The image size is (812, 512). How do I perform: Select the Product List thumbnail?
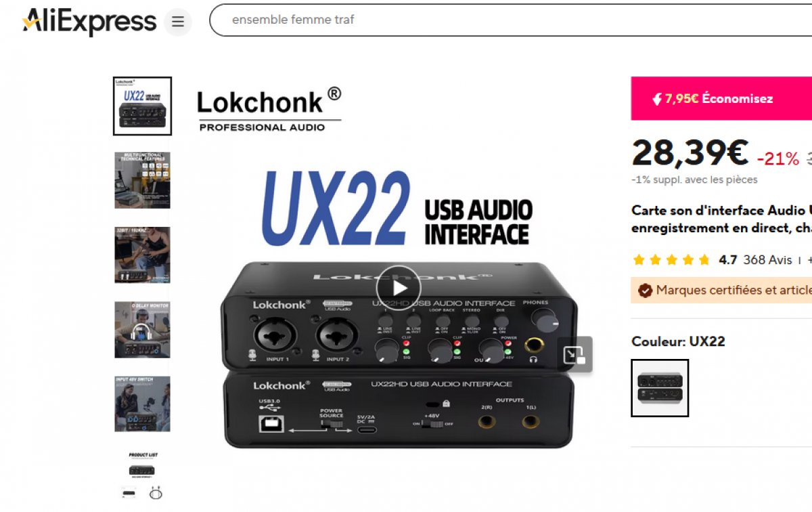coord(142,475)
